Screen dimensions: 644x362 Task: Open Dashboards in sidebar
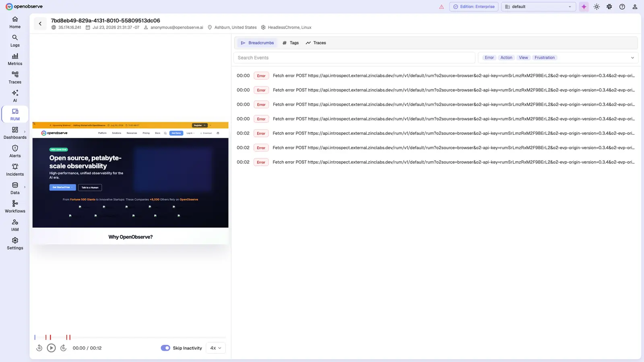[x=15, y=133]
